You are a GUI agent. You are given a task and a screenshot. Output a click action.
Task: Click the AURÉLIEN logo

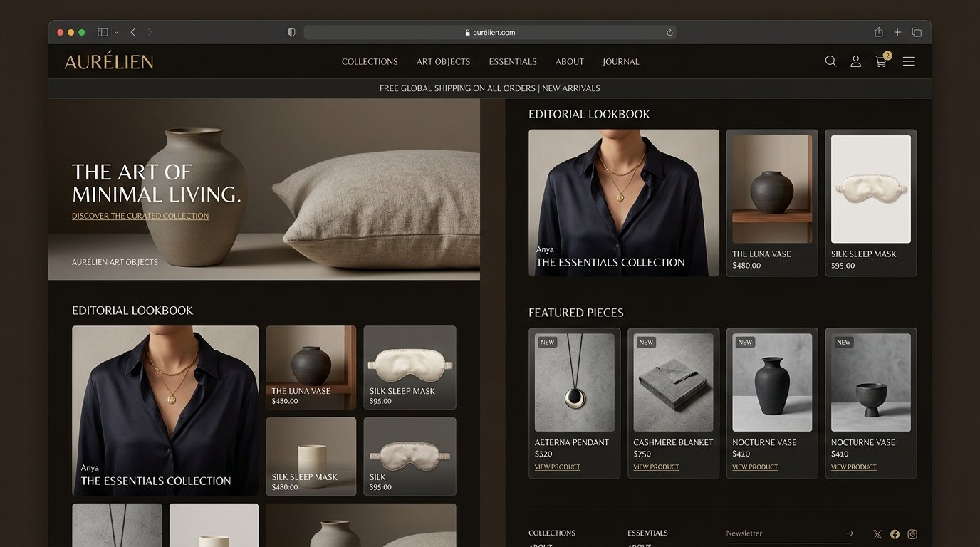(x=109, y=61)
